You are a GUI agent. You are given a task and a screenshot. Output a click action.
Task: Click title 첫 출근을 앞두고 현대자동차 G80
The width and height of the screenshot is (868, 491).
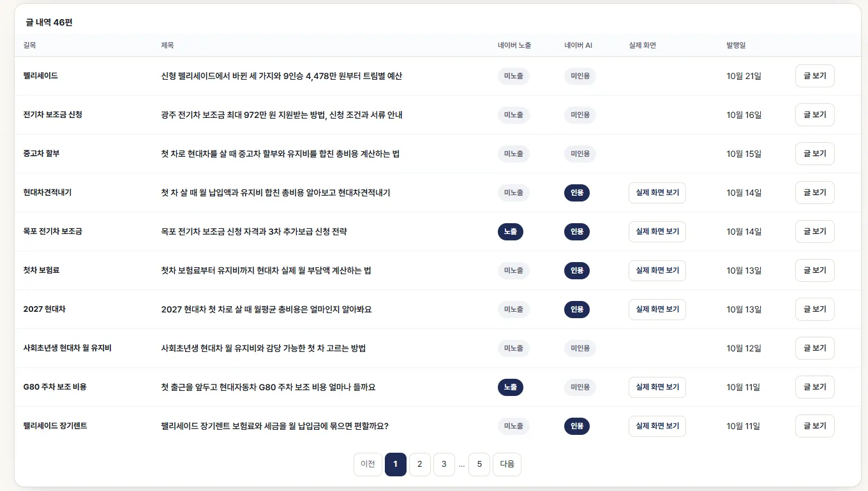[268, 387]
